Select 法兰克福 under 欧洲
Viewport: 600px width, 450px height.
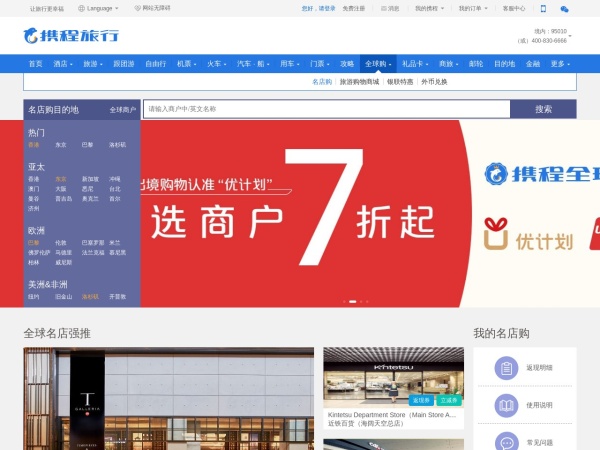tap(93, 253)
